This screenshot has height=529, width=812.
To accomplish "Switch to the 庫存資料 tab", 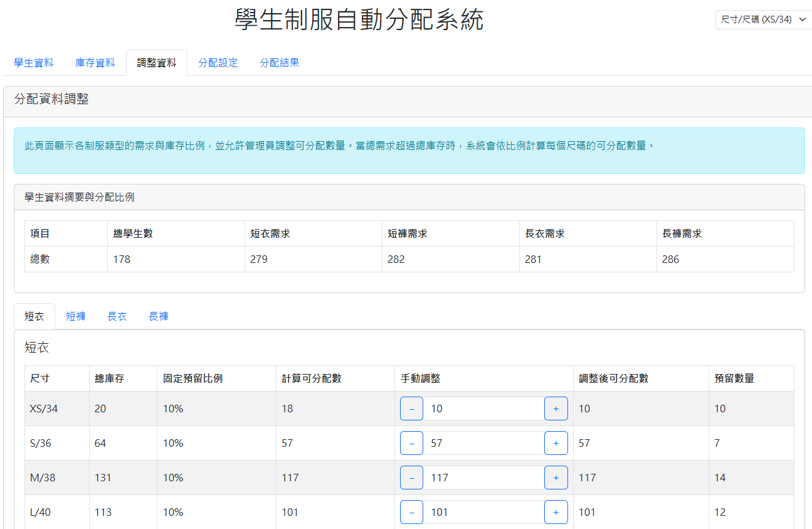I will pyautogui.click(x=95, y=63).
